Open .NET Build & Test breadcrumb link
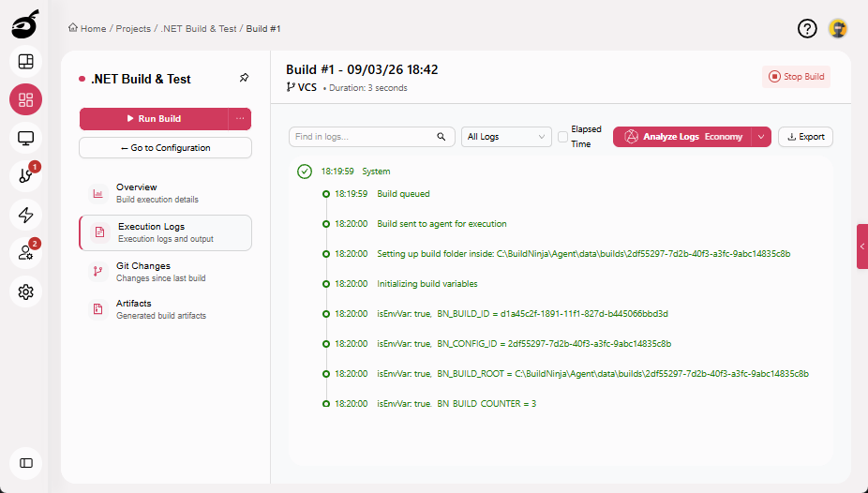The width and height of the screenshot is (868, 493). click(x=198, y=28)
